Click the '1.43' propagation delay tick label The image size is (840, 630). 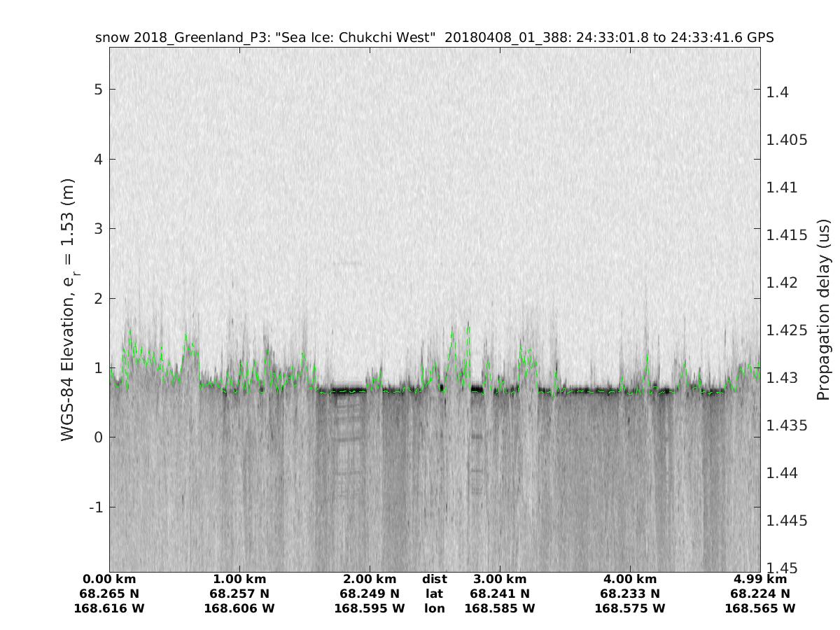pyautogui.click(x=783, y=378)
